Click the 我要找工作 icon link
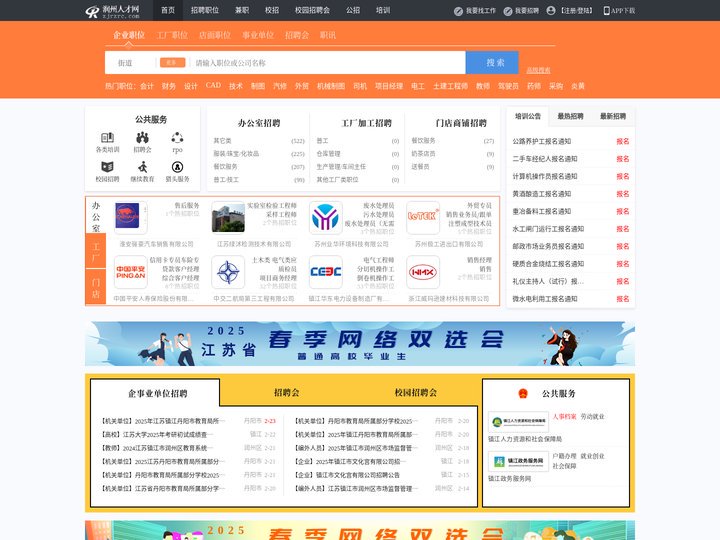The image size is (720, 540). click(x=458, y=11)
